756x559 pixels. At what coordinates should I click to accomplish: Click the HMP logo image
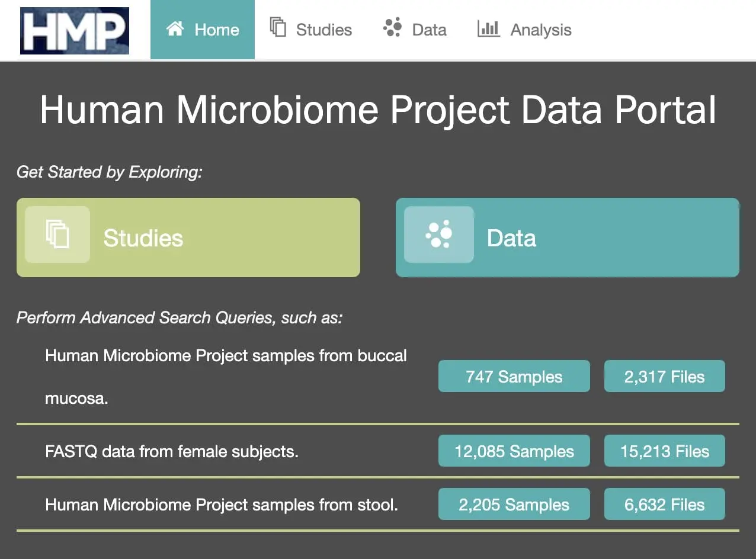(75, 30)
